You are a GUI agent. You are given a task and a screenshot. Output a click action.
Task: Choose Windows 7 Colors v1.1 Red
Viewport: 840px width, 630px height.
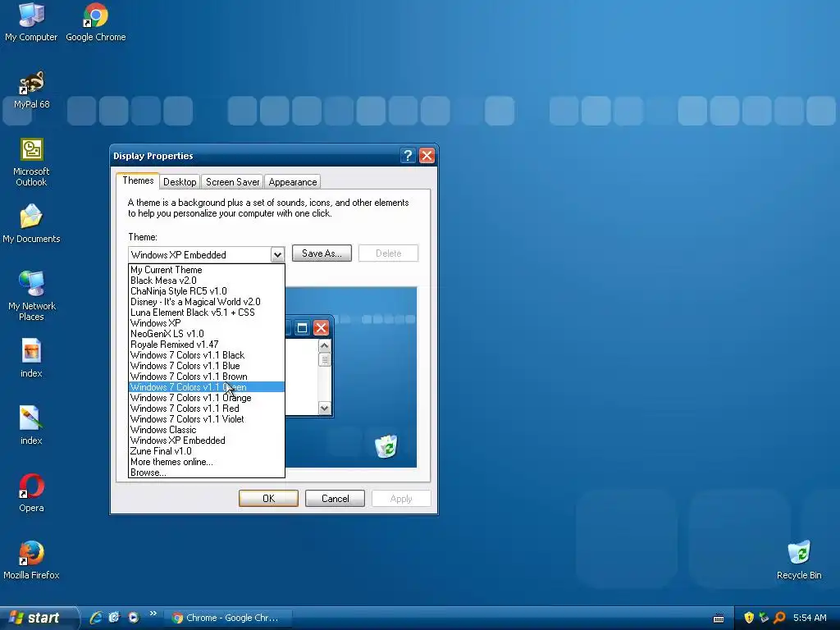pos(206,409)
